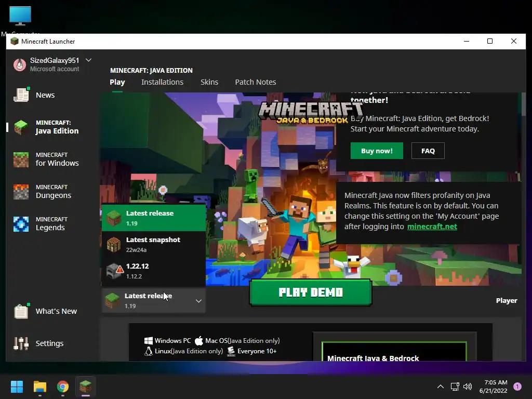The image size is (532, 399).
Task: Click the PLAY DEMO button
Action: tap(311, 292)
